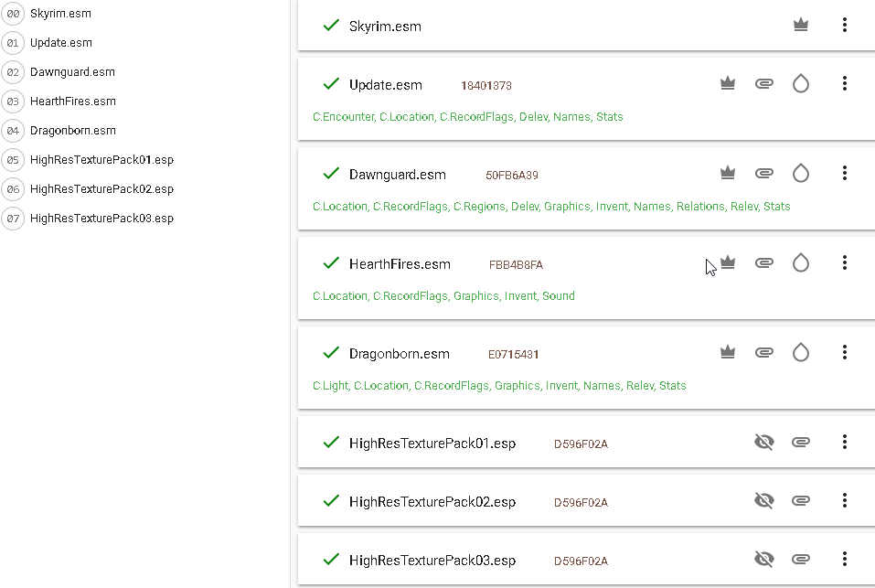Select Dragonborn.esm in the sidebar list

[73, 131]
